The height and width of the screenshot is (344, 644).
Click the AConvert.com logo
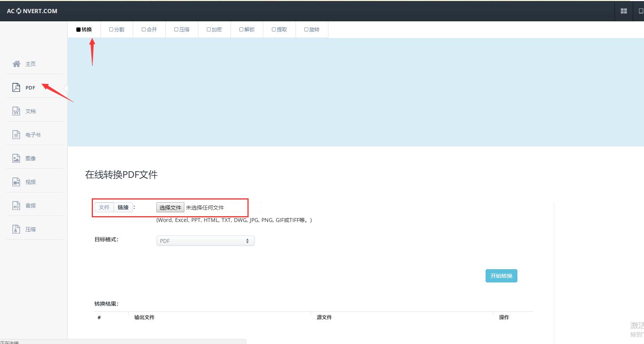tap(32, 11)
